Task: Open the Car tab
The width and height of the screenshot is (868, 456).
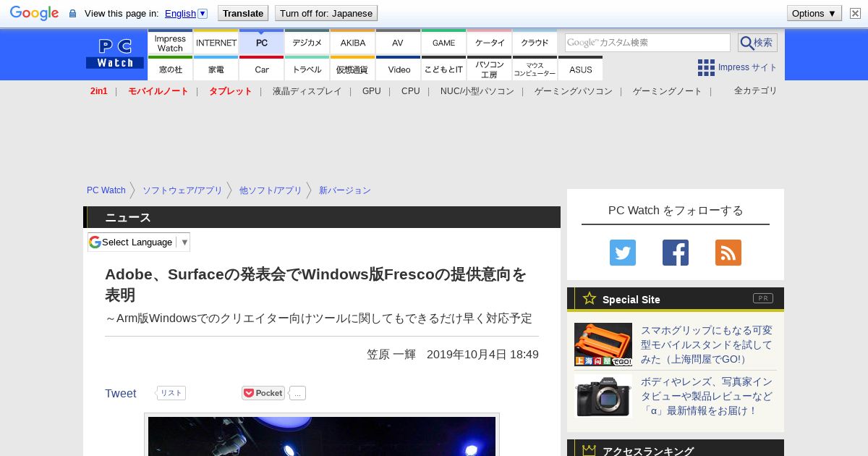Action: tap(262, 69)
